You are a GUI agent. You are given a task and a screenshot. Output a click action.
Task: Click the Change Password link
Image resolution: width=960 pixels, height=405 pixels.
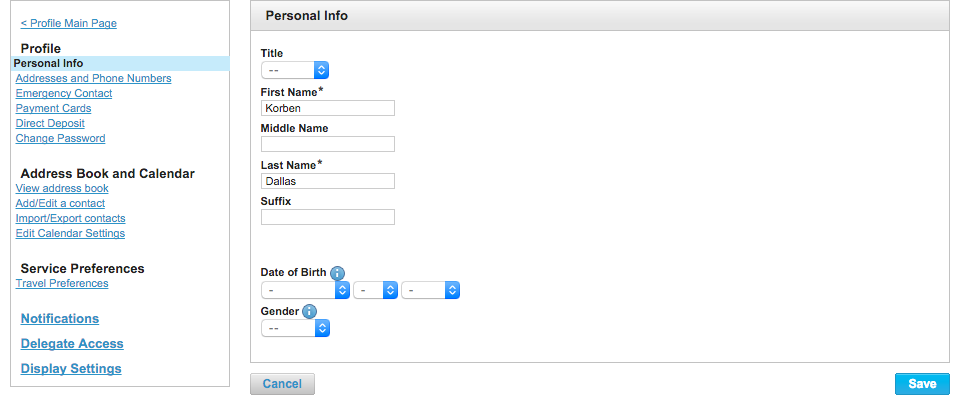[x=61, y=138]
